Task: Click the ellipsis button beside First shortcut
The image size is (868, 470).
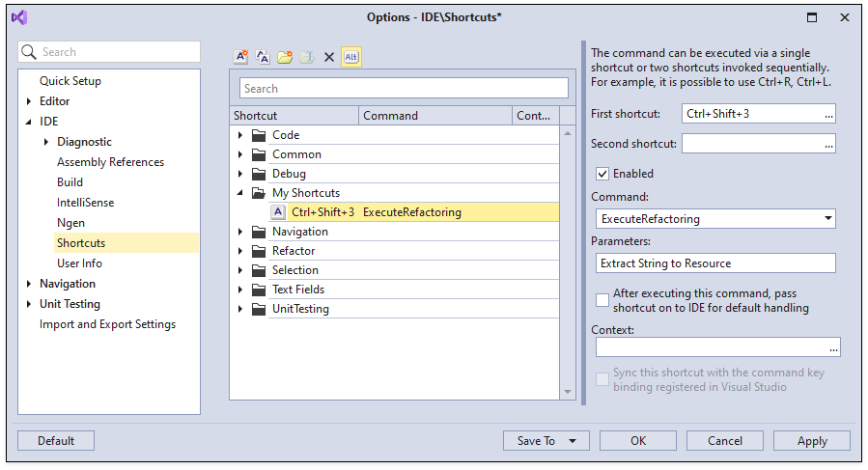Action: click(828, 115)
